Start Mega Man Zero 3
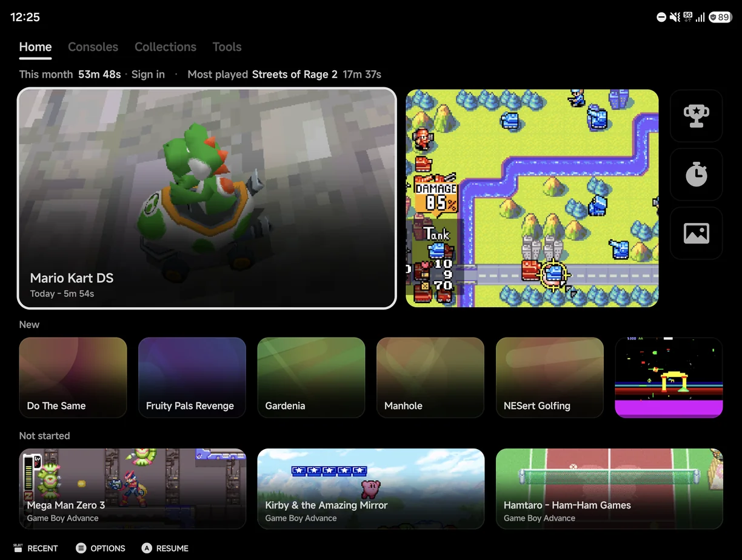Image resolution: width=742 pixels, height=560 pixels. point(133,488)
